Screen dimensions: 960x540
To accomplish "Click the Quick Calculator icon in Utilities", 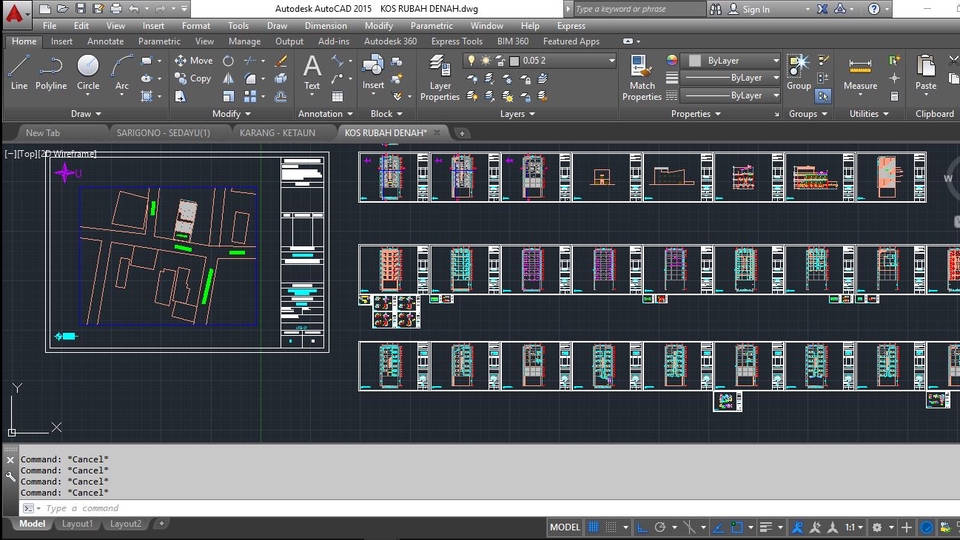I will coord(894,96).
